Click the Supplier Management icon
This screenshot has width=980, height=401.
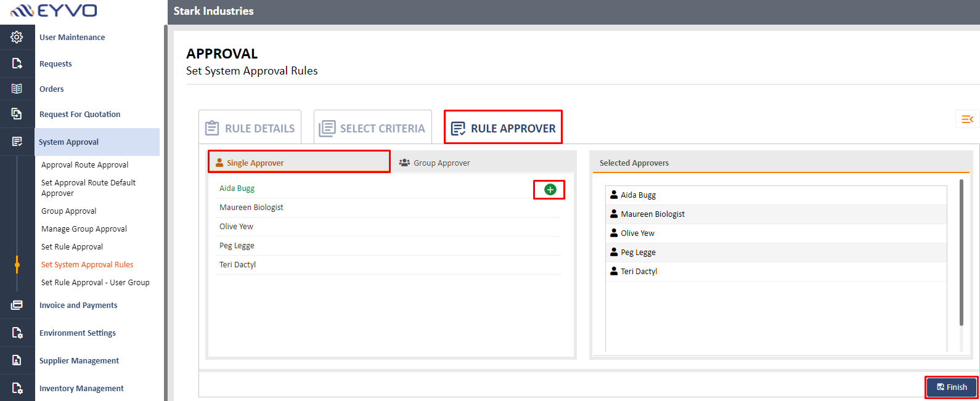tap(17, 360)
